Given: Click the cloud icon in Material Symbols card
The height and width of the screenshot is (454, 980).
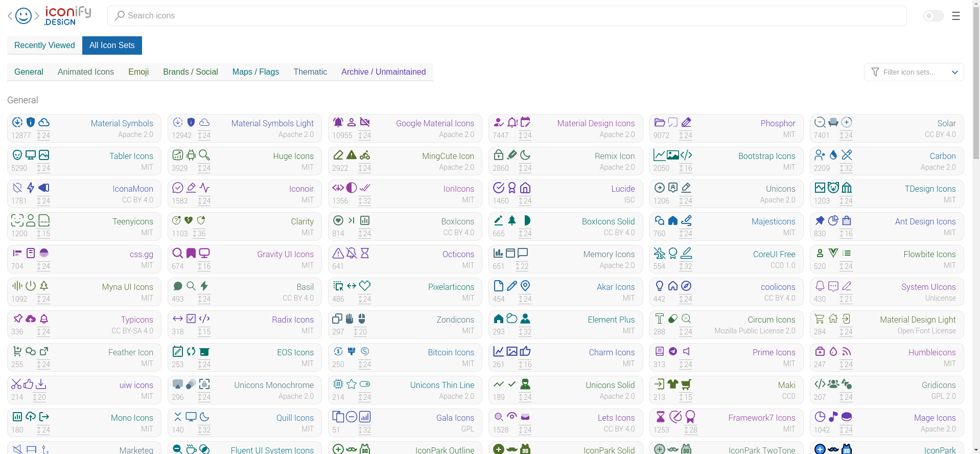Looking at the screenshot, I should 44,122.
